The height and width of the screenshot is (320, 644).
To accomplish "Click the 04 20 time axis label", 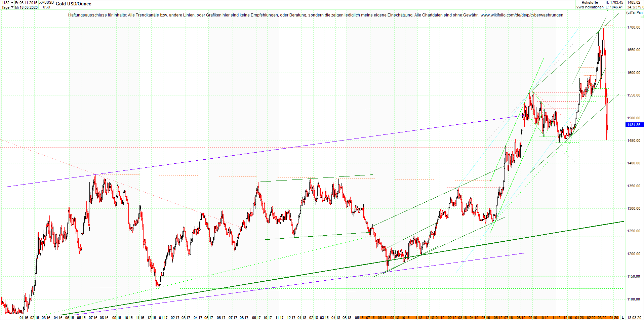I will [614, 318].
